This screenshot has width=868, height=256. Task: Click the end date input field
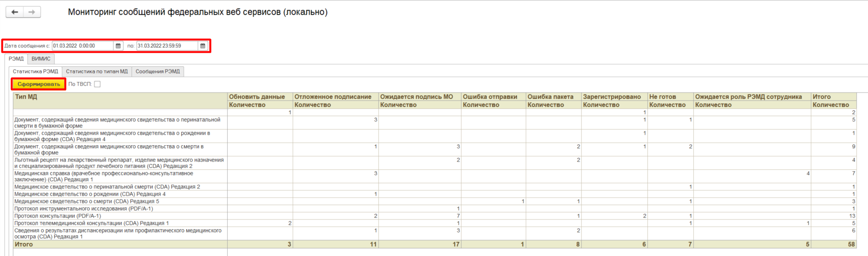coord(167,46)
